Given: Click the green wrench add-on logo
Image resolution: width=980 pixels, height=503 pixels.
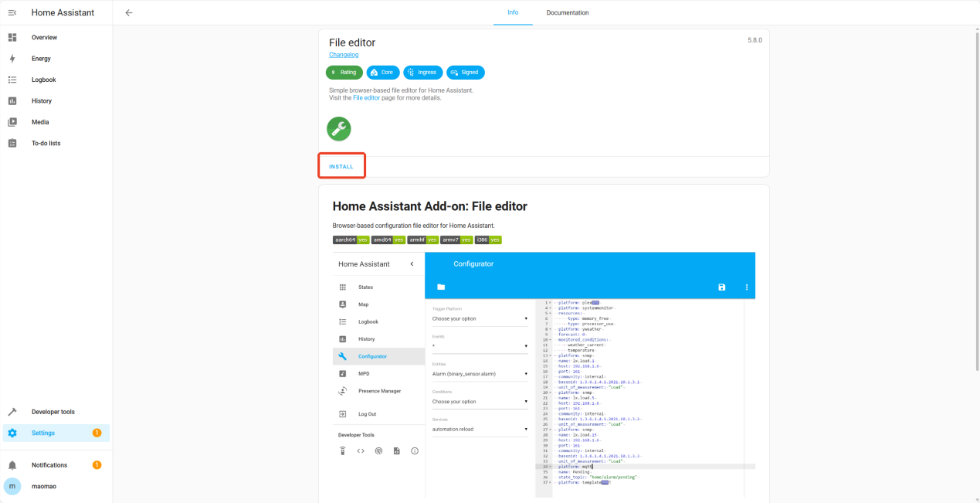Looking at the screenshot, I should [x=338, y=128].
